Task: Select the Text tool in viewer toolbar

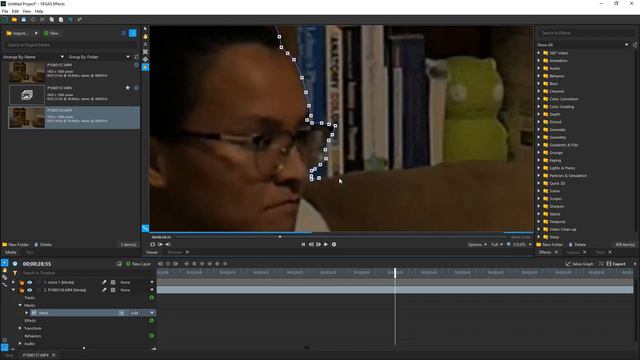Action: (145, 44)
